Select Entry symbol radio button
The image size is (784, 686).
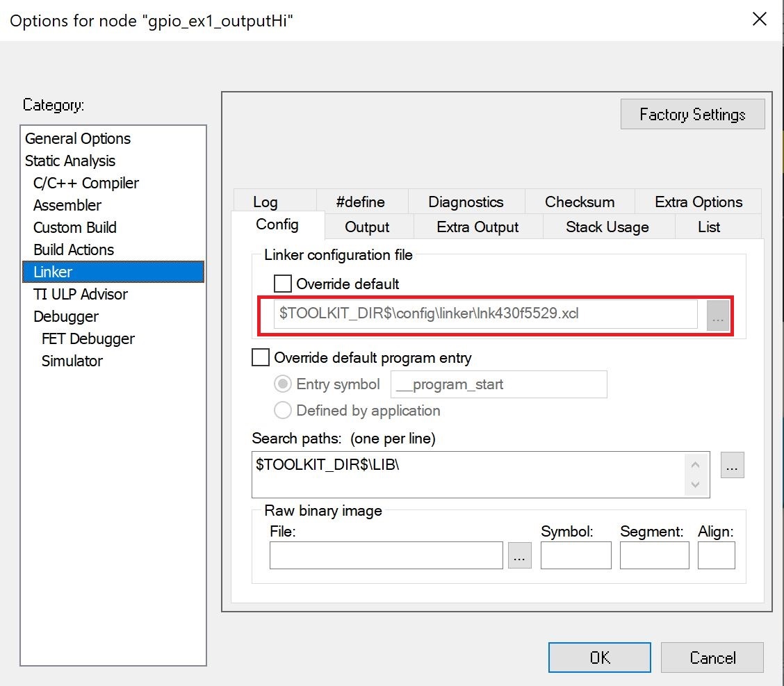pyautogui.click(x=283, y=384)
